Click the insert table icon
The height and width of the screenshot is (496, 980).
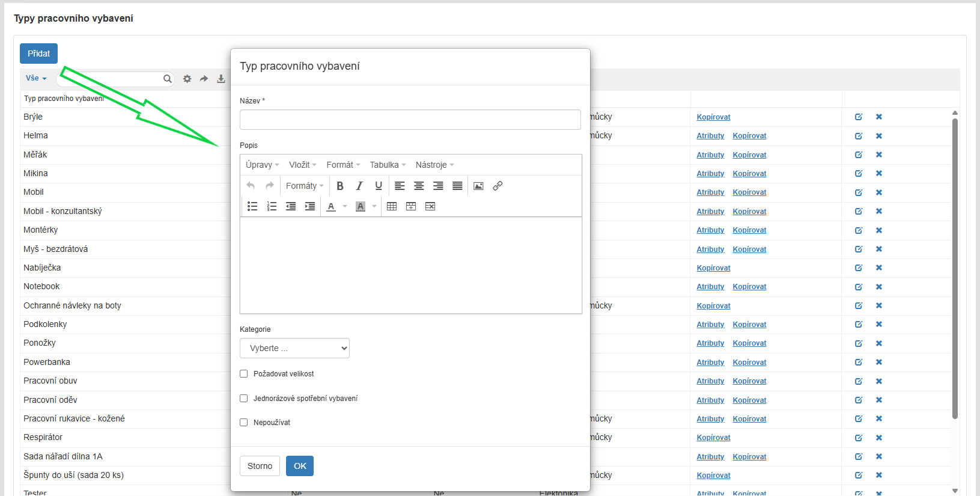click(x=392, y=206)
